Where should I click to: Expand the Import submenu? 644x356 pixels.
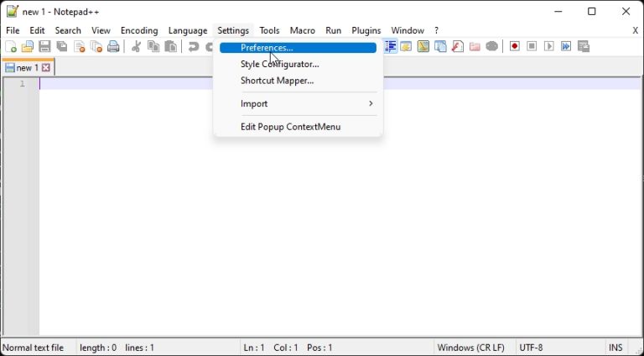point(298,103)
